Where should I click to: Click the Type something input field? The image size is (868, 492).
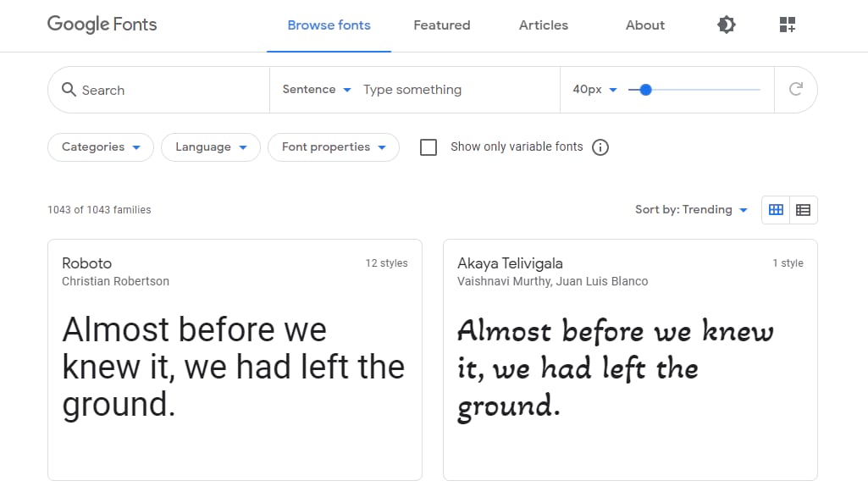click(440, 89)
